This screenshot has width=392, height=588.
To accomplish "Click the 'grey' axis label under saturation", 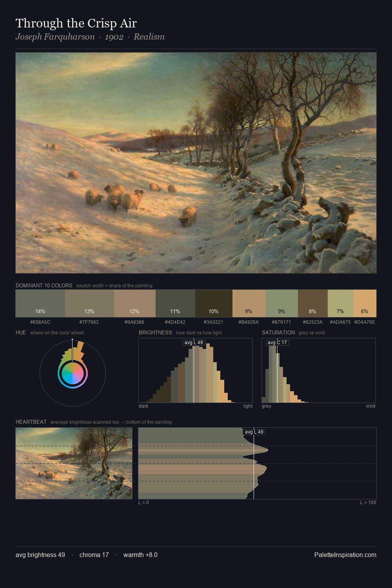I will (x=267, y=406).
